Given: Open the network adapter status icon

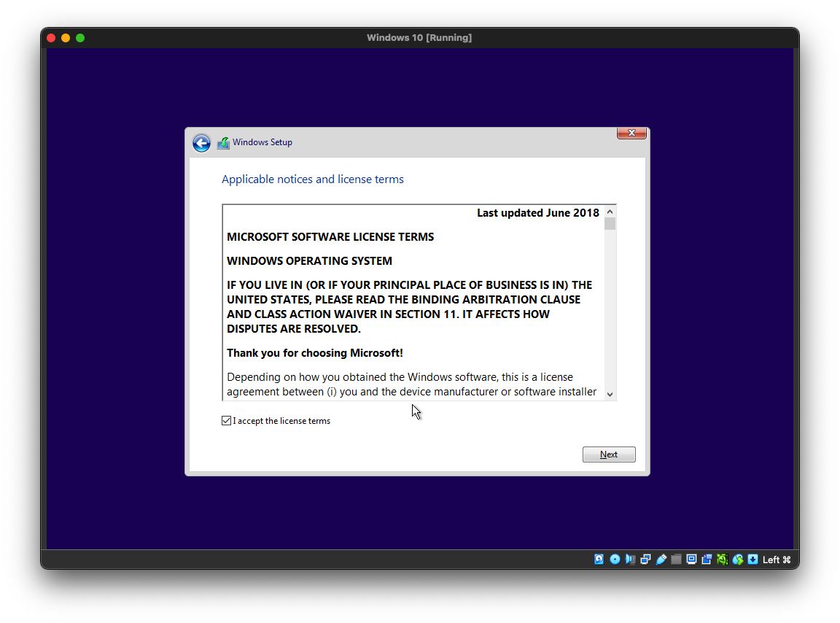Looking at the screenshot, I should pyautogui.click(x=645, y=560).
